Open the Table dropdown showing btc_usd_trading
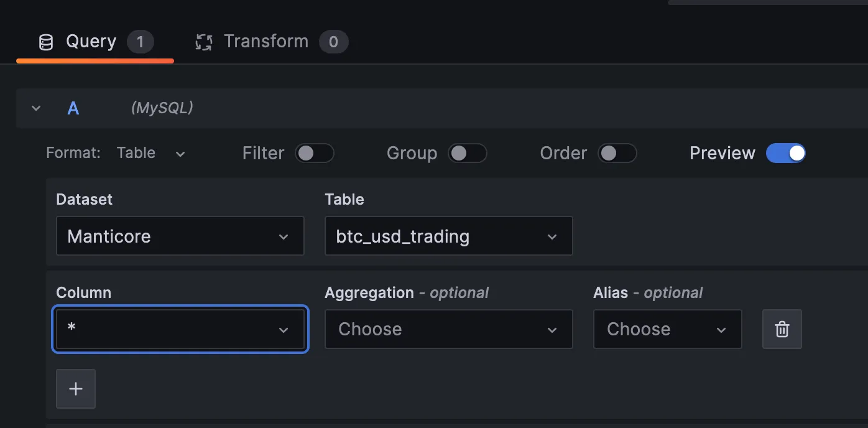The image size is (868, 428). [448, 236]
